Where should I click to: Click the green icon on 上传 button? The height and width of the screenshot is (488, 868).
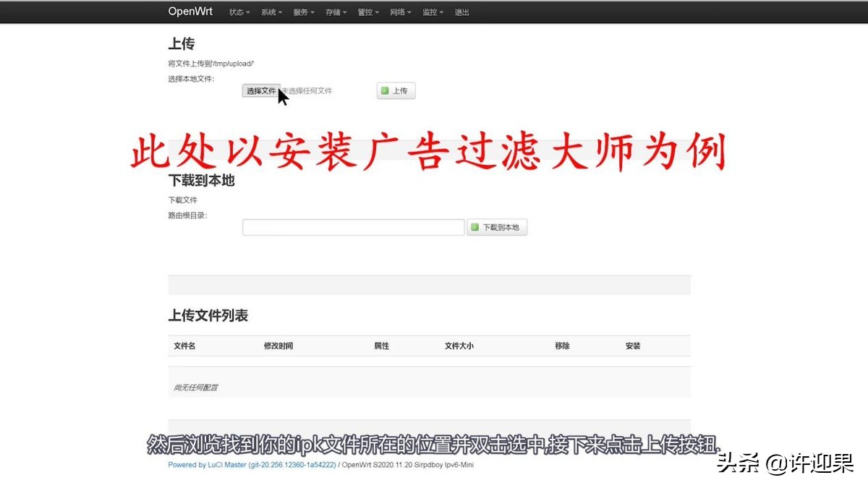pyautogui.click(x=383, y=90)
